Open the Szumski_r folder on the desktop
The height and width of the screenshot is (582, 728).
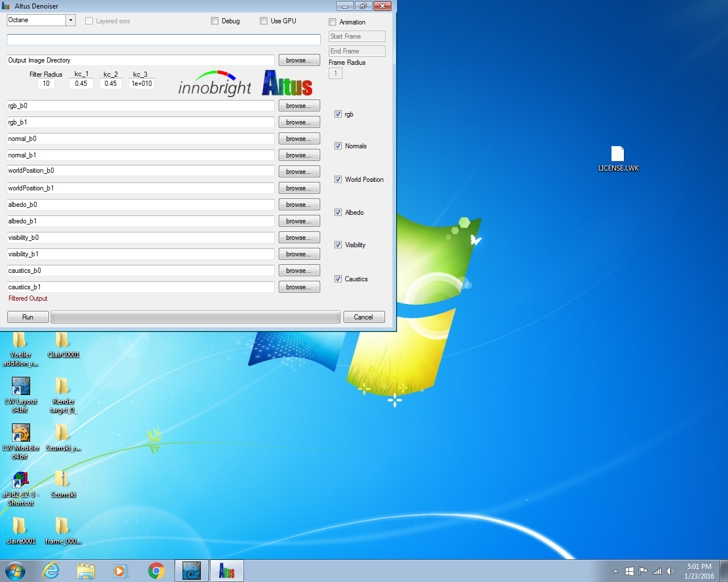tap(63, 437)
